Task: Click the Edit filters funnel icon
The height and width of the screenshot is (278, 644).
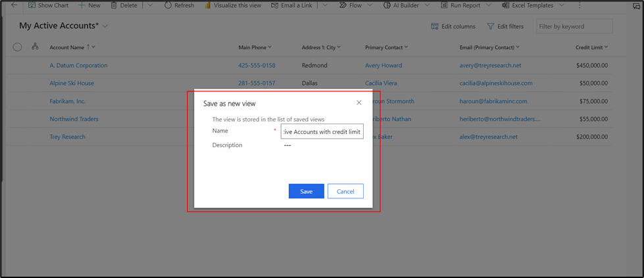Action: click(x=491, y=26)
